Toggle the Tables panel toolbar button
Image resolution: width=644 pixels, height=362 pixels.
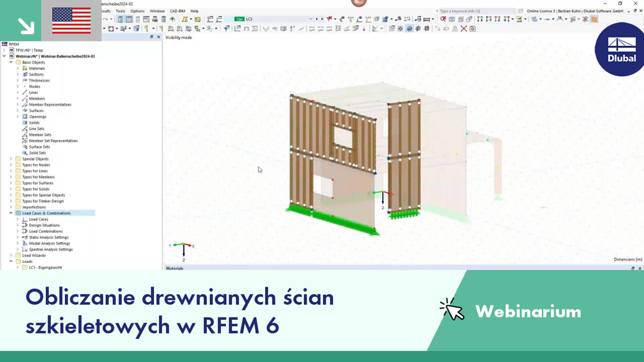pos(129,19)
